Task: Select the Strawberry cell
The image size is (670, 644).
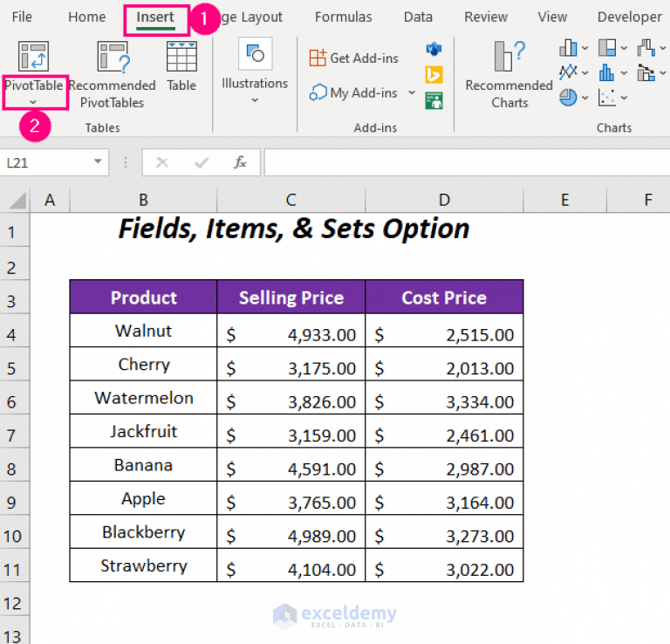Action: pos(143,565)
